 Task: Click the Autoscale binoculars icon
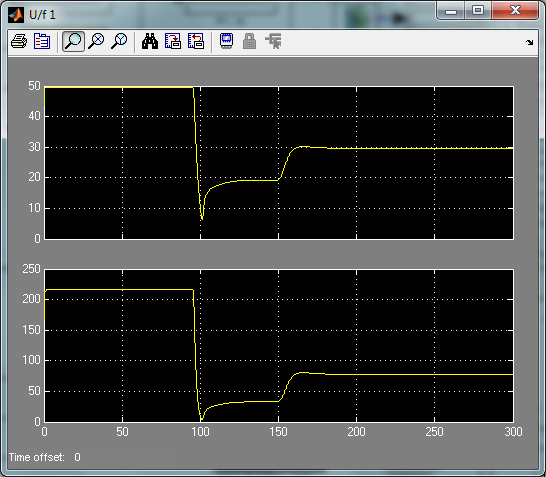(x=150, y=41)
